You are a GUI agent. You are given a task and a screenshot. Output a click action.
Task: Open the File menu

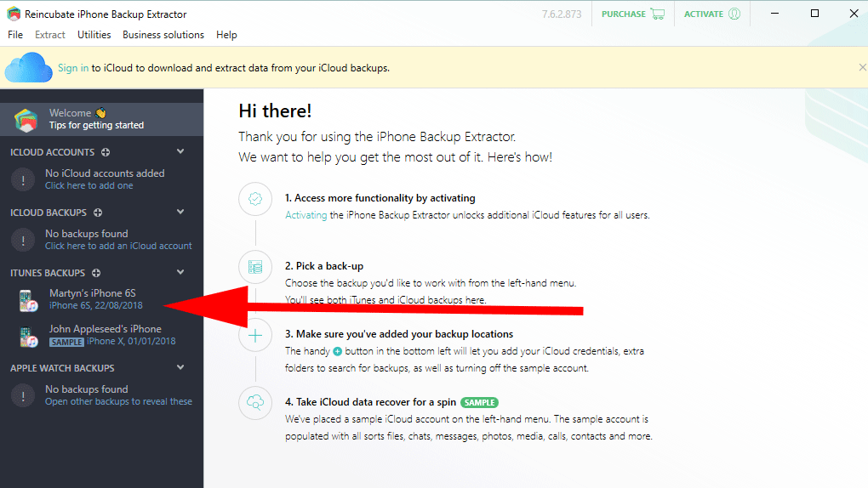click(x=15, y=35)
